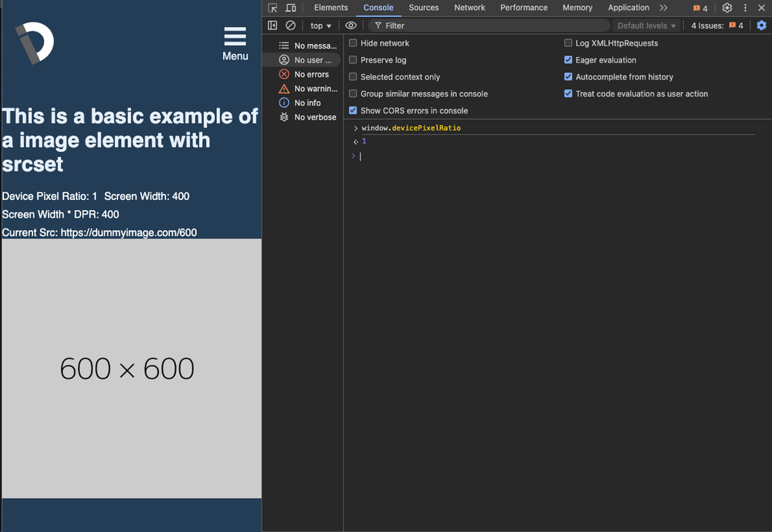Click the clear console icon

click(x=291, y=25)
